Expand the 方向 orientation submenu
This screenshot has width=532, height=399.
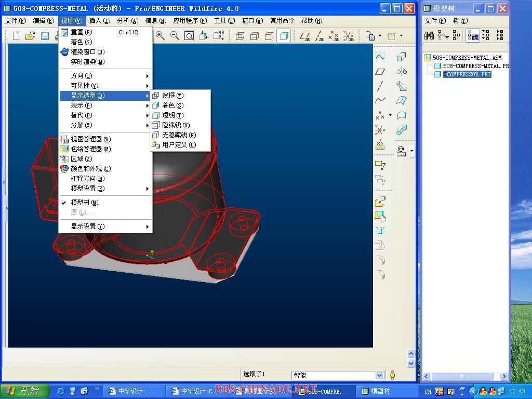105,76
